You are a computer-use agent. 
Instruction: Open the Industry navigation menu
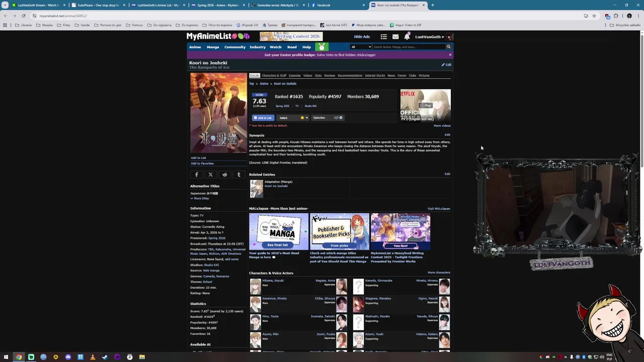click(x=258, y=47)
